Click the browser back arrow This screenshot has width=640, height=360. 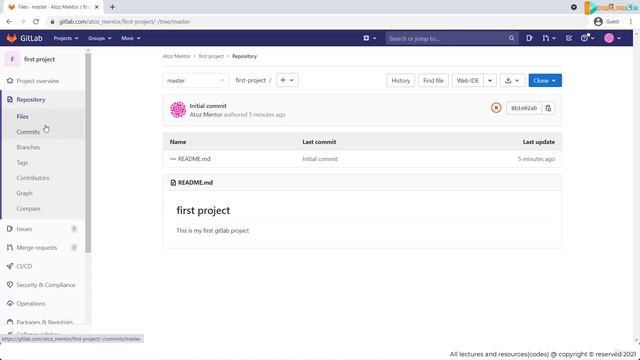tap(9, 22)
